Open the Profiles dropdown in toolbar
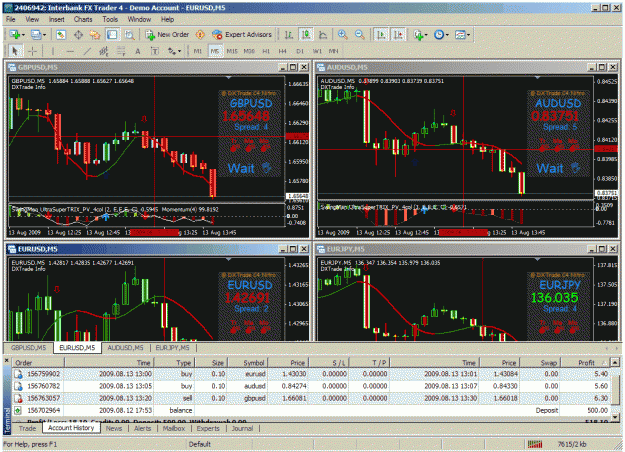This screenshot has width=625, height=452. 38,35
